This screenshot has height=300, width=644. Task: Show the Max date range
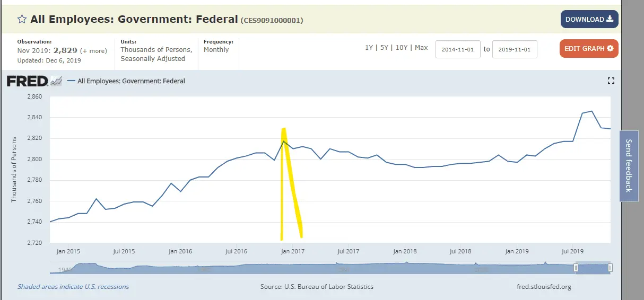click(421, 48)
